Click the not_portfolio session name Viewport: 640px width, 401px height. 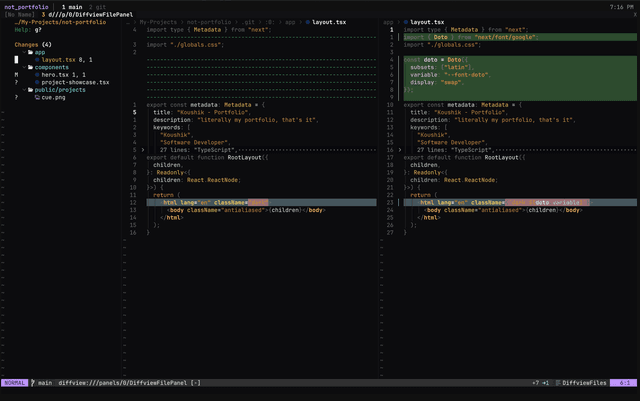click(27, 6)
